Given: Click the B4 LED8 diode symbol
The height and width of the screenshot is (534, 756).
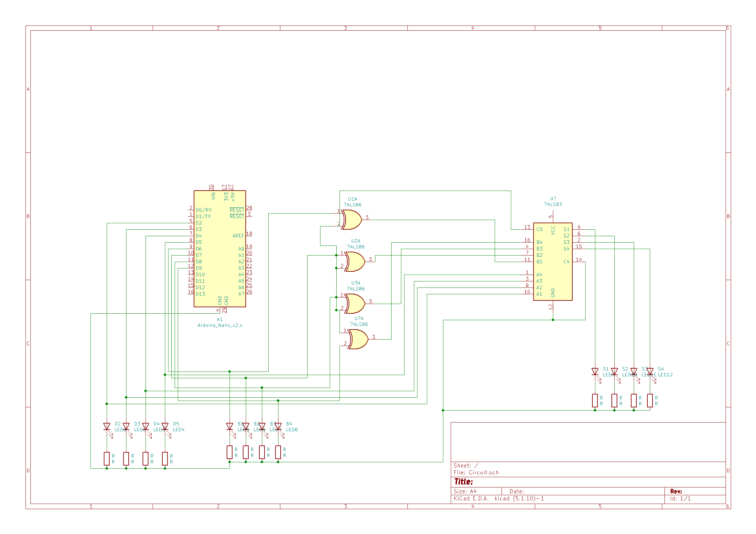Looking at the screenshot, I should 278,427.
